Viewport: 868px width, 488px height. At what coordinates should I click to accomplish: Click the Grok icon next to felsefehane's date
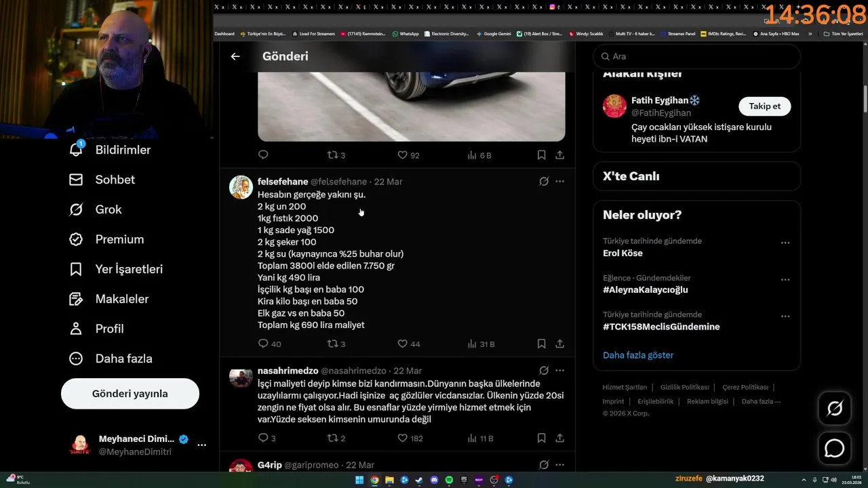(x=544, y=182)
